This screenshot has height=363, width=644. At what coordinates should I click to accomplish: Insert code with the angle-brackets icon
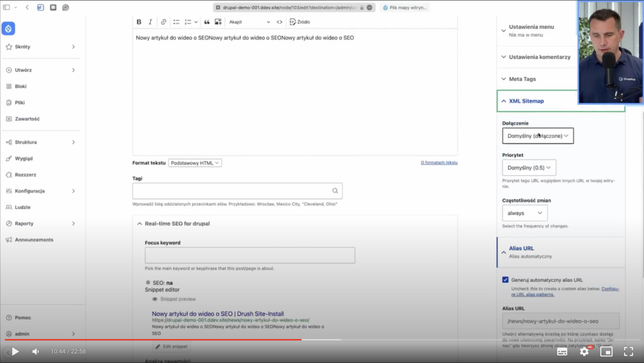pyautogui.click(x=279, y=21)
